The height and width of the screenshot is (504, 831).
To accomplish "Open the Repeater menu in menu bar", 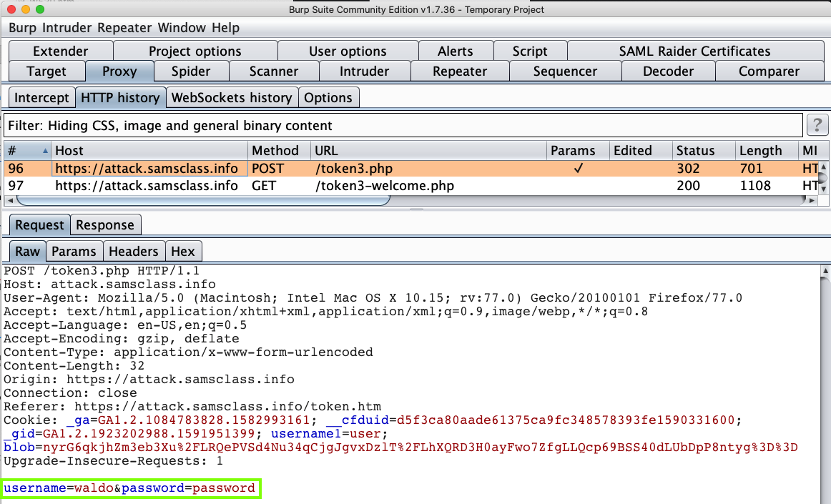I will point(124,28).
